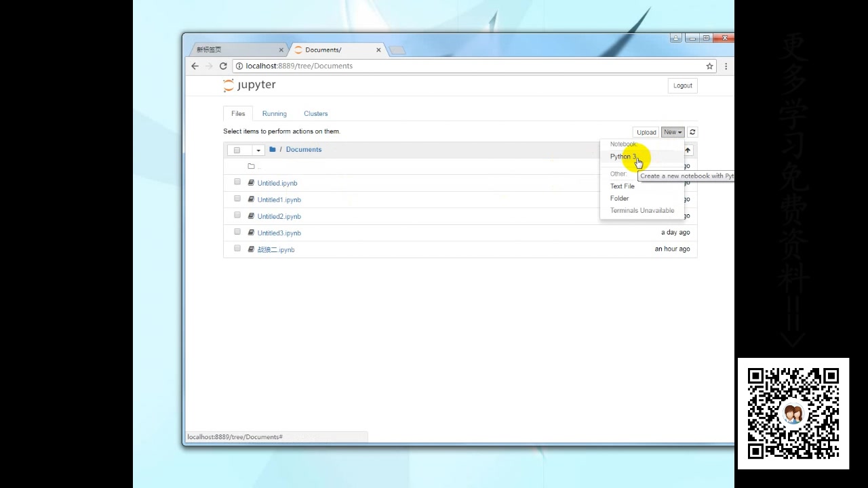
Task: Click the 'an hour ago' timestamp
Action: pyautogui.click(x=672, y=249)
